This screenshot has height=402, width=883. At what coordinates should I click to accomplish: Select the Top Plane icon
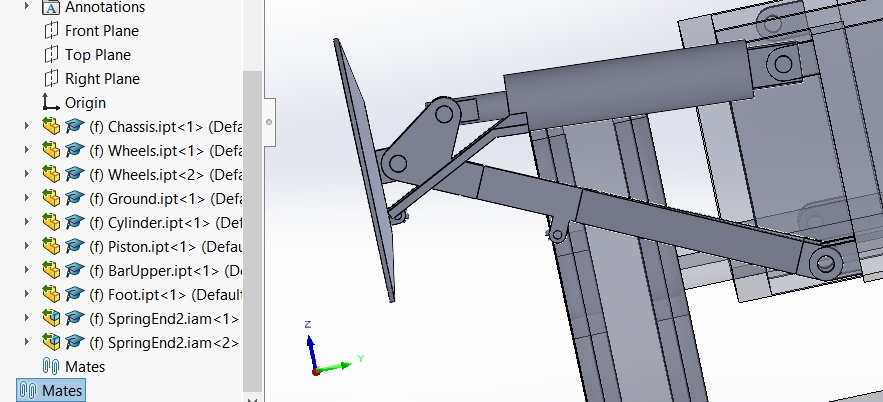pos(51,55)
